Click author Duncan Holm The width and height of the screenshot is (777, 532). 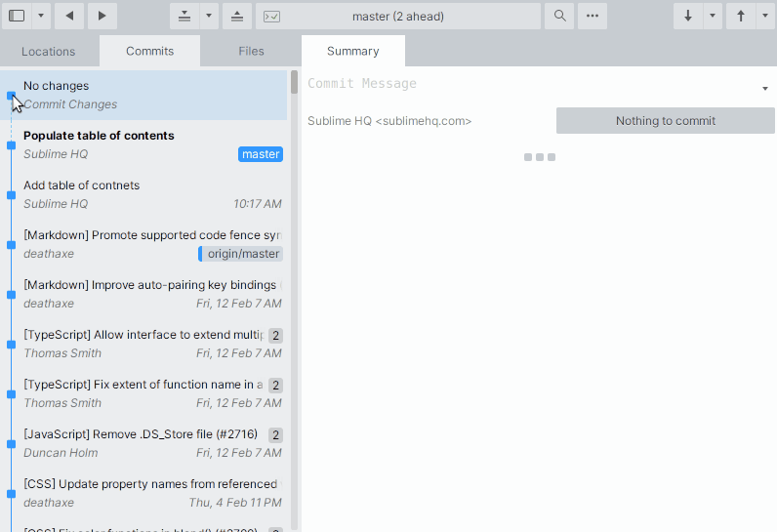(61, 453)
